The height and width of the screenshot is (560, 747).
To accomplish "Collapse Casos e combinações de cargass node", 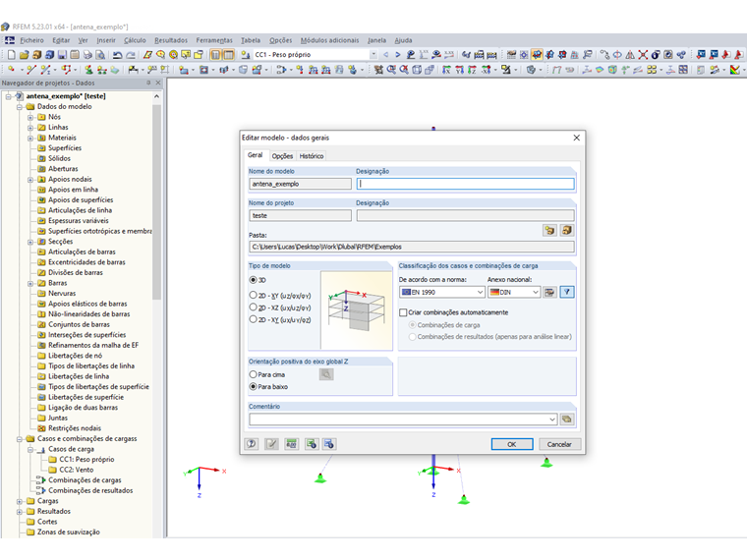I will (20, 439).
